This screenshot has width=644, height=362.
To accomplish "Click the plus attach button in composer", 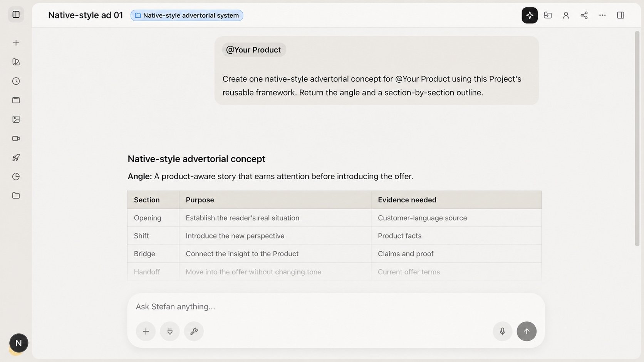I will click(146, 331).
